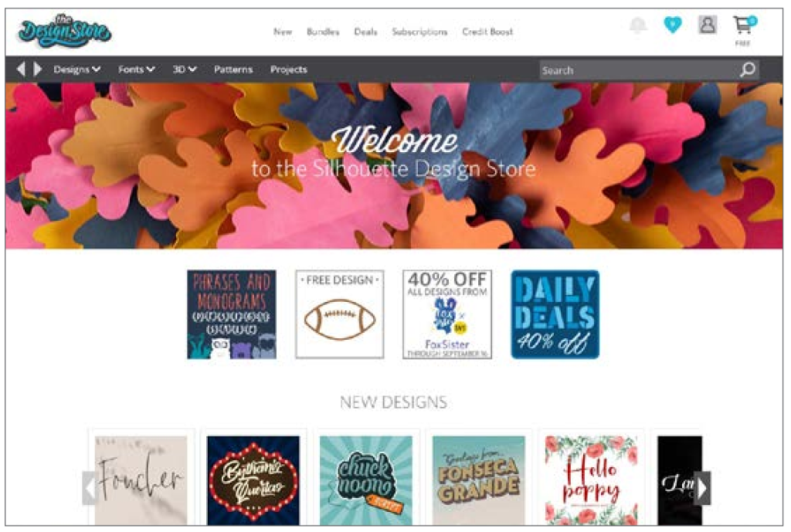Open the Subscriptions link
This screenshot has width=791, height=532.
coord(419,32)
